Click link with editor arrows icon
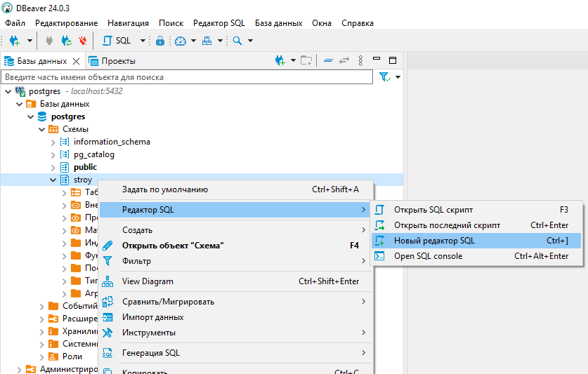 point(344,60)
